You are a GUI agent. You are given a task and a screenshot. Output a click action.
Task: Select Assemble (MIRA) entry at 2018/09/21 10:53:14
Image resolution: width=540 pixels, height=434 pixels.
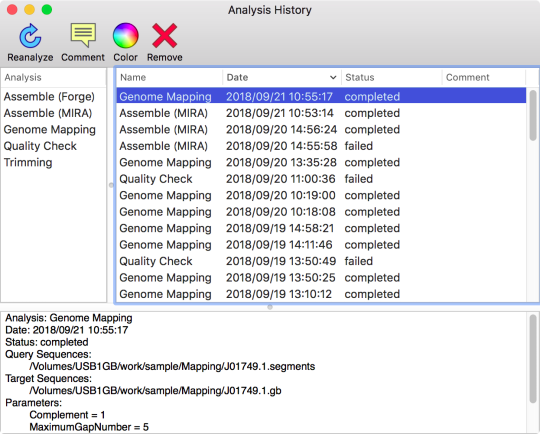tap(321, 113)
